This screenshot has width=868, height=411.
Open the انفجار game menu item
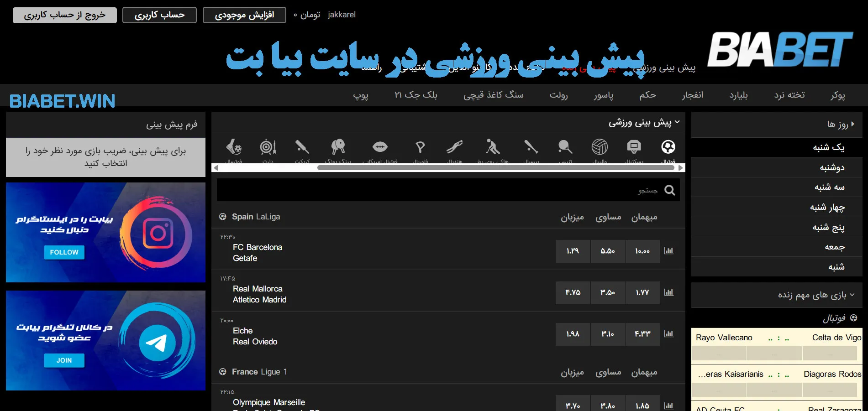(692, 95)
